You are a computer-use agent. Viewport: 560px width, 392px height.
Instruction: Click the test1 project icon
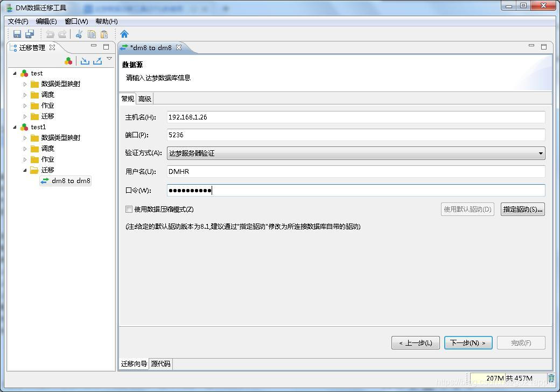tap(24, 127)
